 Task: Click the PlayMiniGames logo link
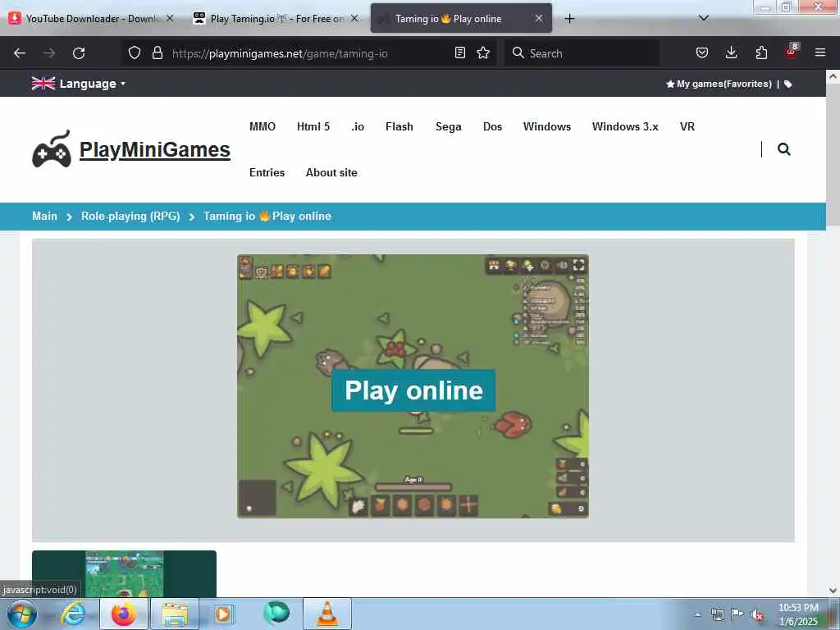pyautogui.click(x=155, y=150)
